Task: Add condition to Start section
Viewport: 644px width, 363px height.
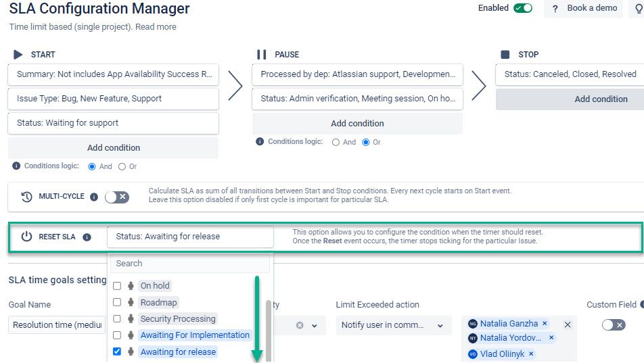Action: click(x=114, y=148)
